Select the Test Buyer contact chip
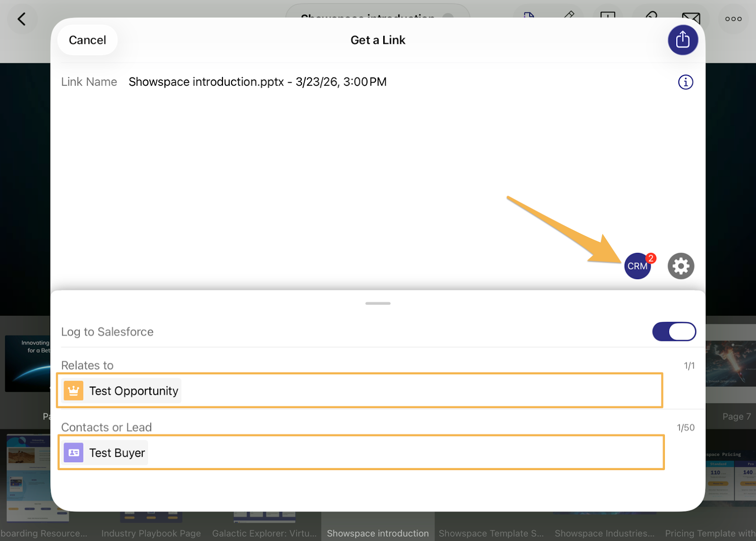Image resolution: width=756 pixels, height=541 pixels. (105, 453)
